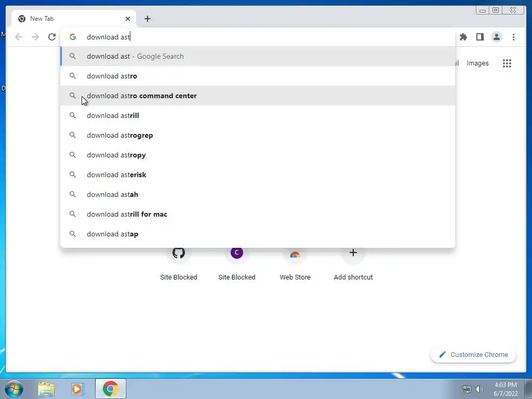Launch Windows Media Player from taskbar
The image size is (532, 399).
(x=77, y=389)
